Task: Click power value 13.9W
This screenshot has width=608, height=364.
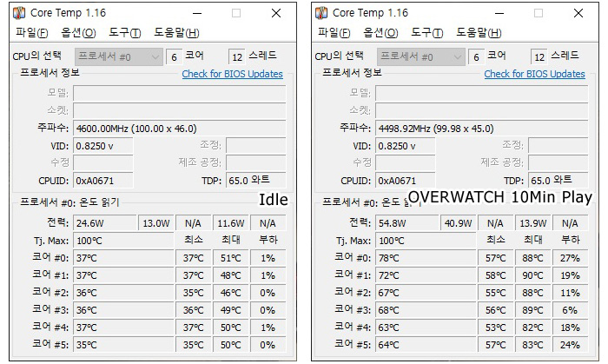Action: click(x=532, y=223)
